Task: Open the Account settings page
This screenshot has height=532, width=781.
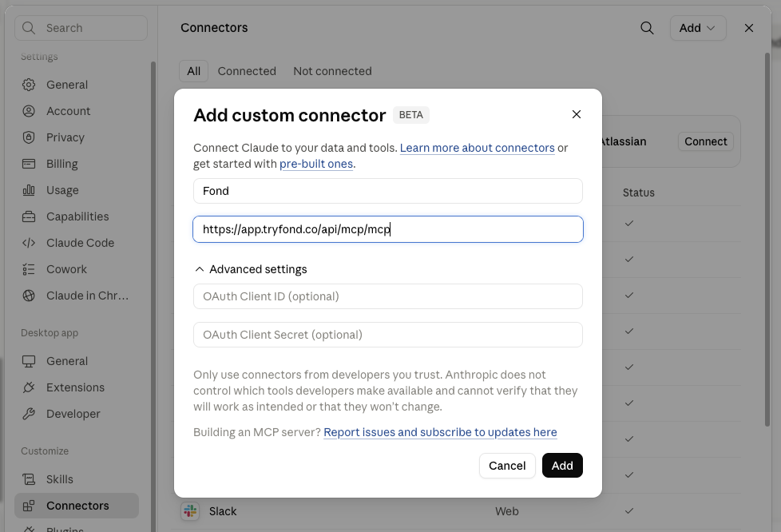Action: click(69, 111)
